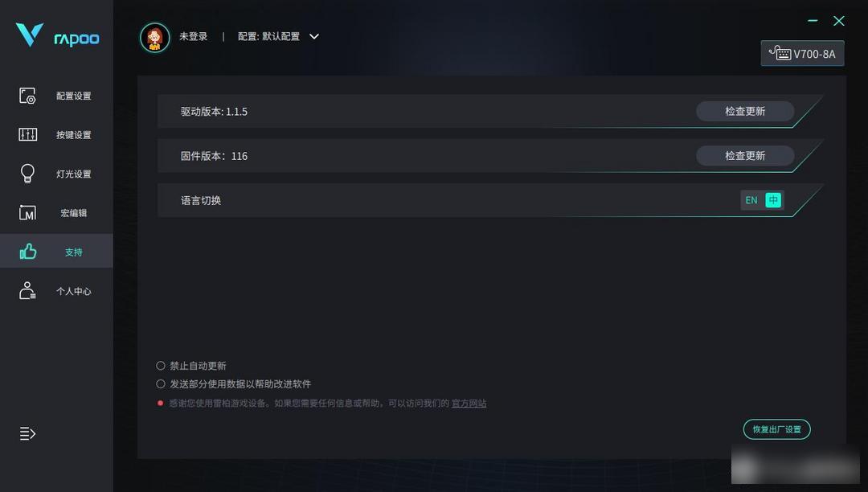Viewport: 868px width, 492px height.
Task: Open 个人中心 user icon
Action: tap(27, 290)
